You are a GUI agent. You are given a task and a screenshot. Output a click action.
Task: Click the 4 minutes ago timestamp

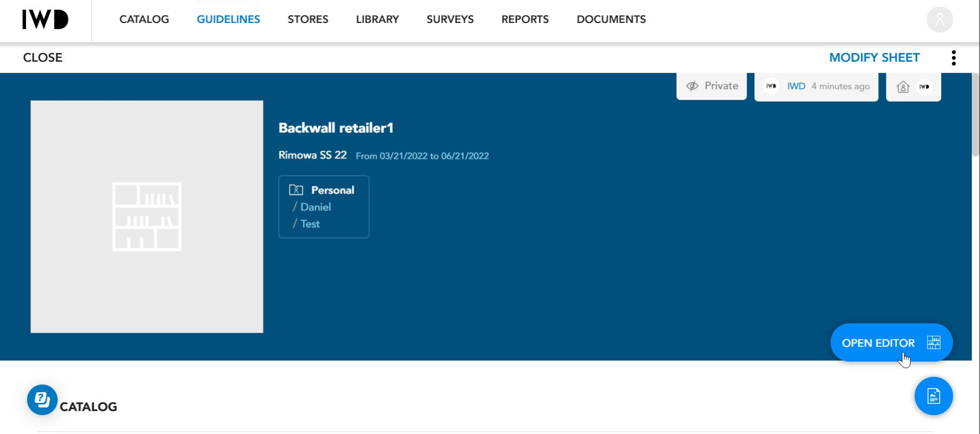(x=841, y=86)
